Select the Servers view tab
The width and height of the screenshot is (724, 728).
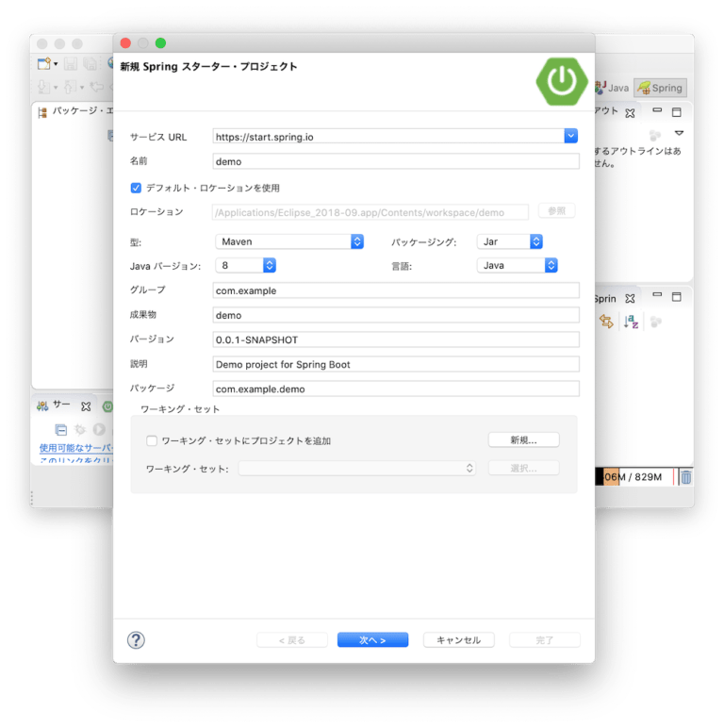55,405
